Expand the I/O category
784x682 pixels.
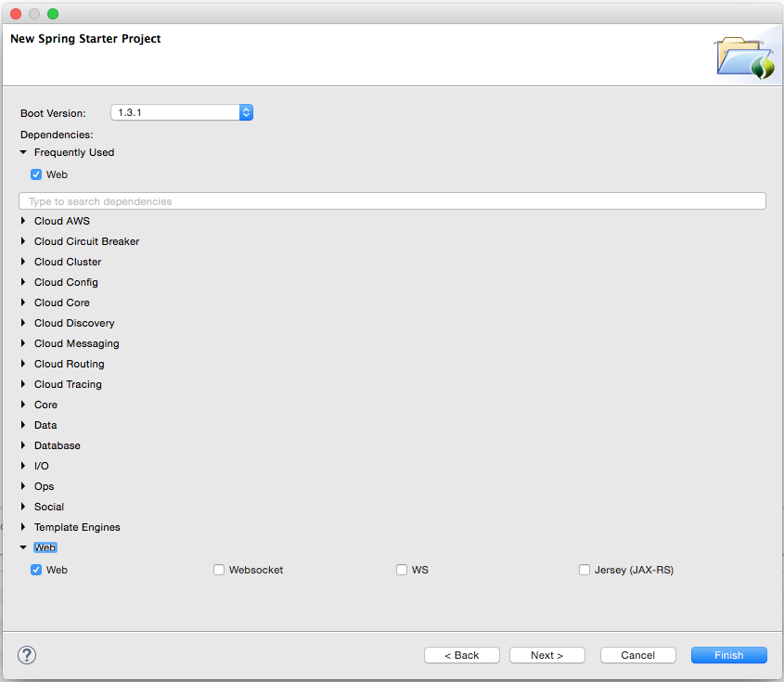point(23,466)
